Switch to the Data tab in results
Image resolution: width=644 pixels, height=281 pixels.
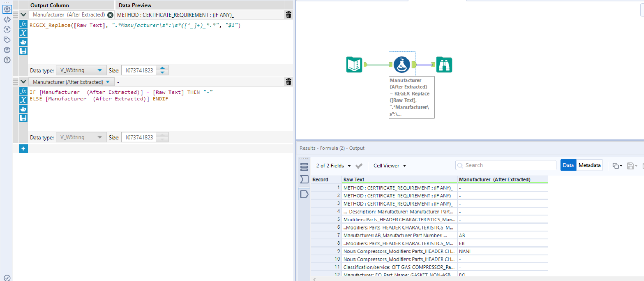click(x=568, y=165)
